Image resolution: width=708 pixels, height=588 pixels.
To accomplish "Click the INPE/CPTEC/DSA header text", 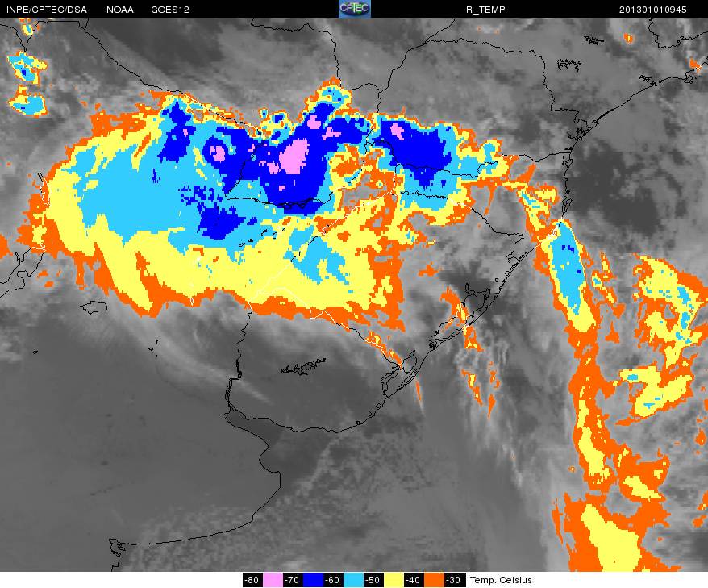I will (x=47, y=10).
